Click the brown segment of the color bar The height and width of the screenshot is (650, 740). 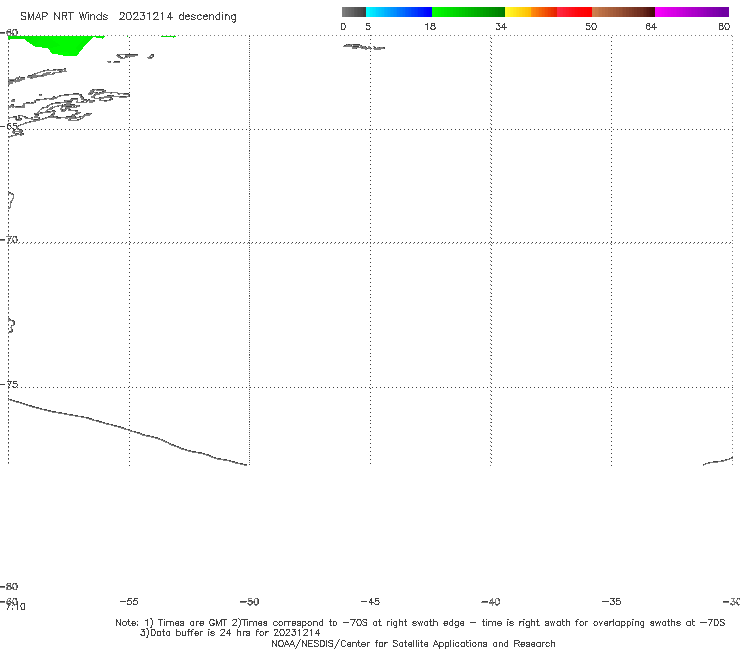click(x=623, y=12)
